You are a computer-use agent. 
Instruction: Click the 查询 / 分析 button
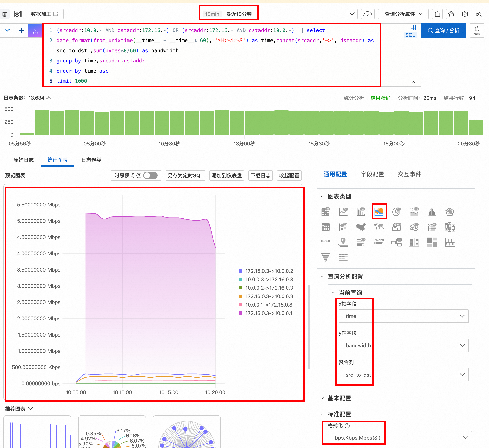(x=443, y=31)
